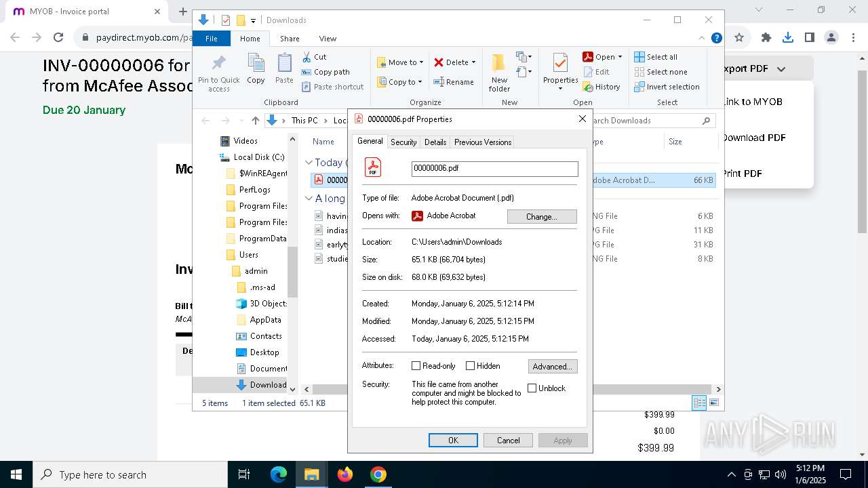
Task: Open the File menu tab
Action: tap(212, 39)
